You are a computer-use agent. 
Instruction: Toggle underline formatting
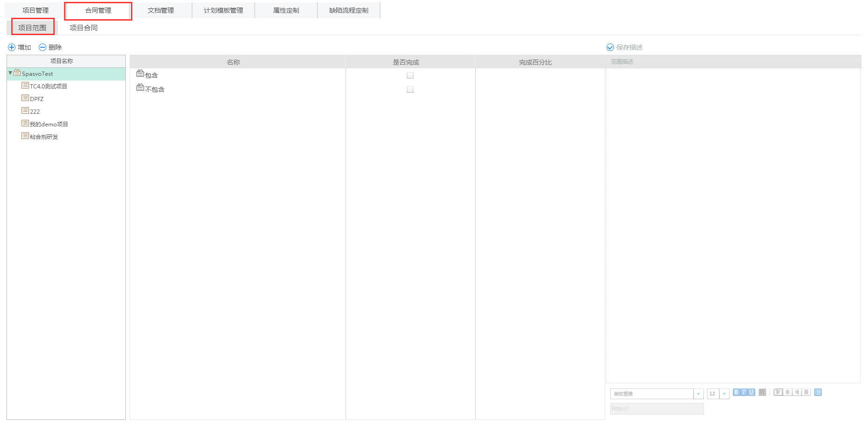pos(752,392)
